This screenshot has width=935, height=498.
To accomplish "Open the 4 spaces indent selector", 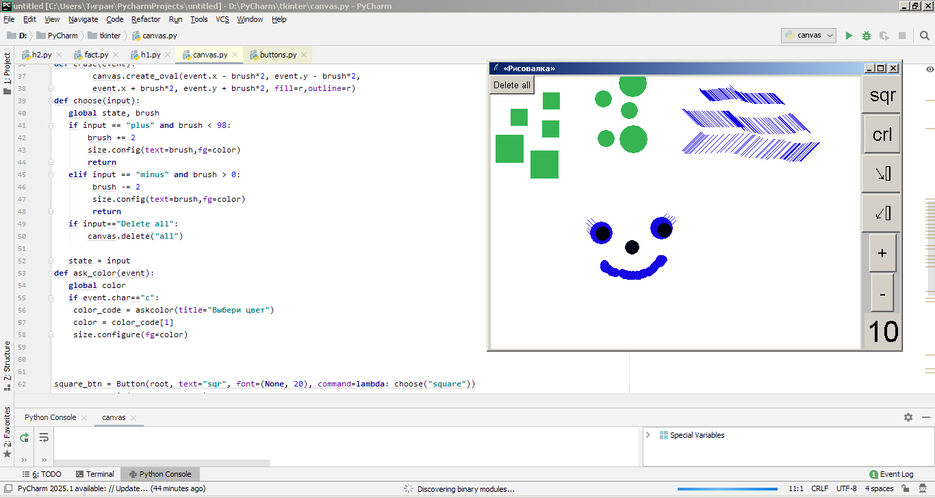I will 879,488.
